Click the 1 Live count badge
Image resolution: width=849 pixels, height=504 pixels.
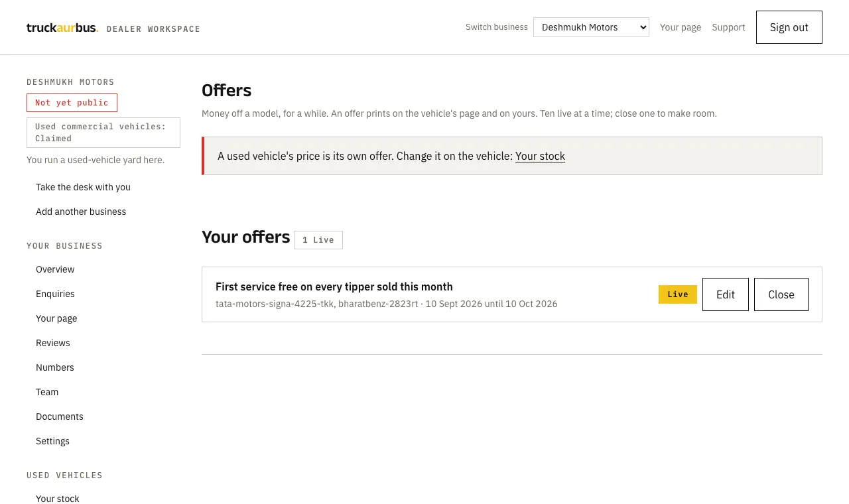318,240
